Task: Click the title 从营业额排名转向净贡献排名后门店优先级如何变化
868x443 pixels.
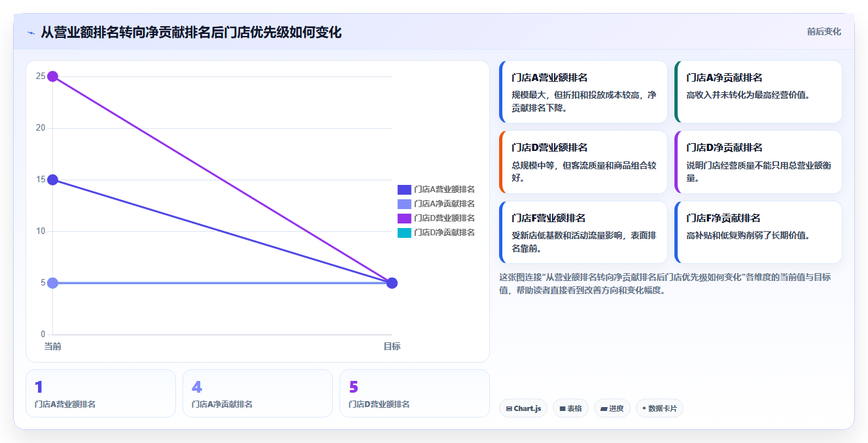Action: point(191,32)
